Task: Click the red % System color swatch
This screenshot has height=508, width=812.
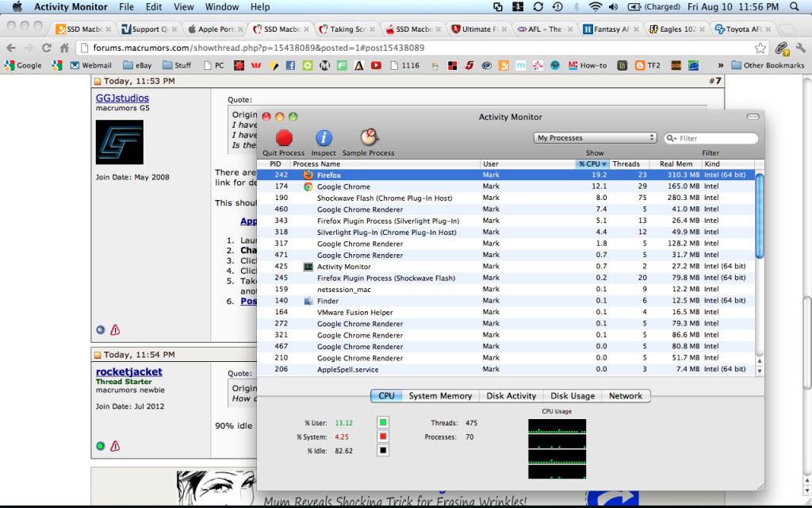Action: coord(383,437)
